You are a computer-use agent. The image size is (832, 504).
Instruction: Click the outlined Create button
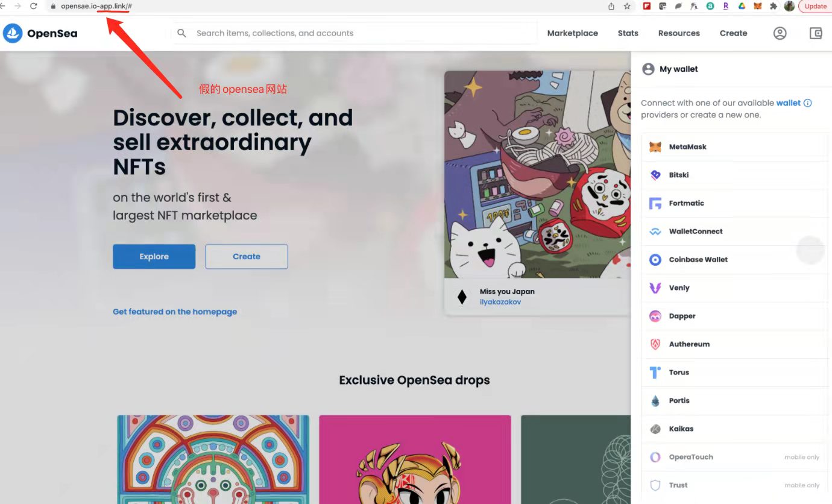coord(247,257)
